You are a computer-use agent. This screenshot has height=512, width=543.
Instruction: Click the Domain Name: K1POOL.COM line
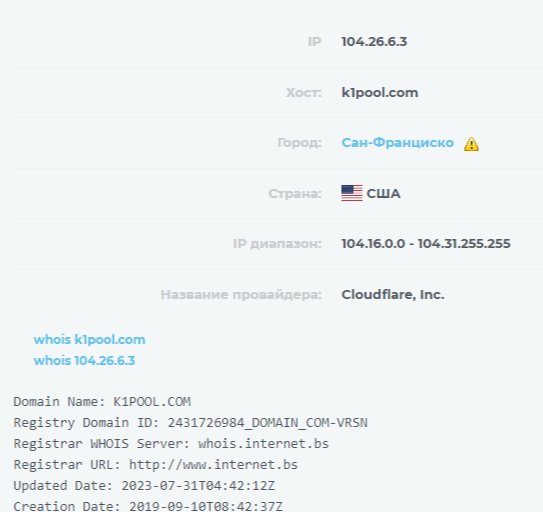(102, 402)
